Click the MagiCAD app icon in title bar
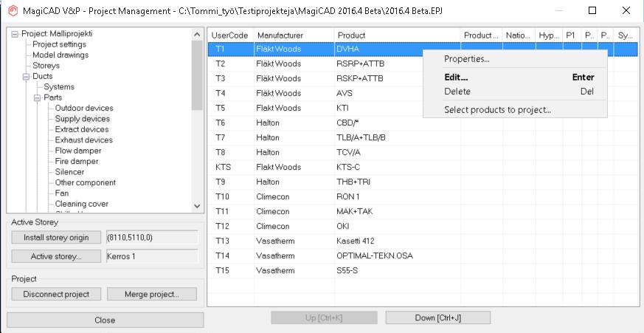This screenshot has height=333, width=644. coord(13,10)
